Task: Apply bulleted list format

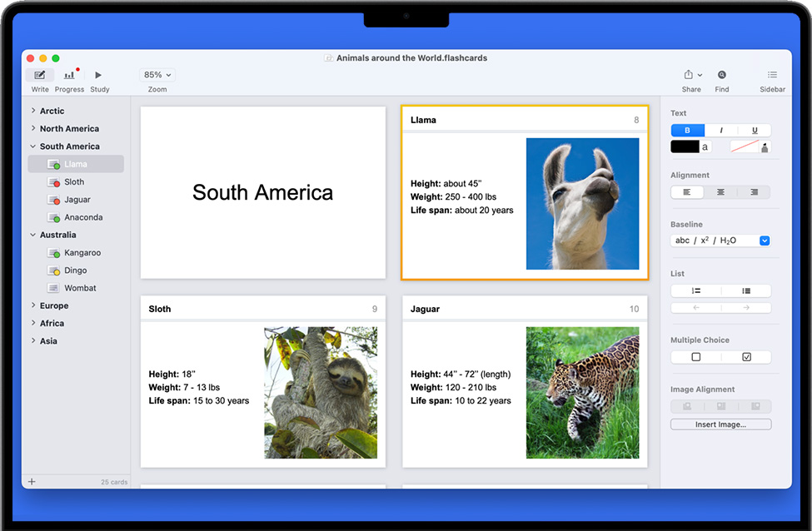Action: [x=745, y=290]
